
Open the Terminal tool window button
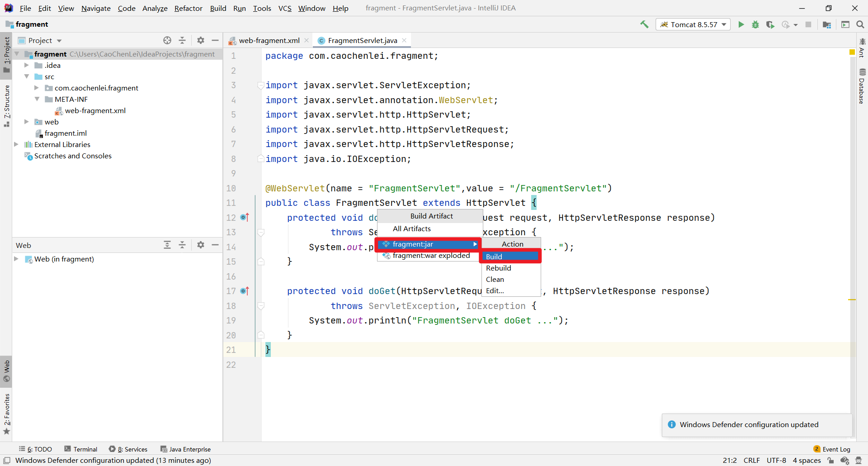point(80,449)
